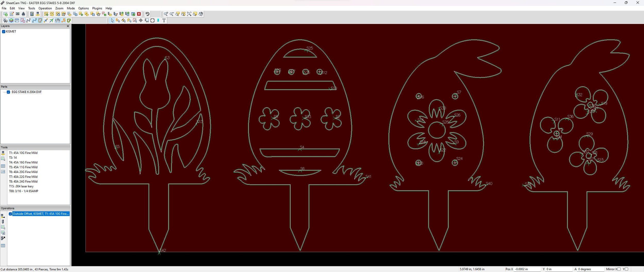Click the zoom in magnifier icon

click(x=166, y=14)
